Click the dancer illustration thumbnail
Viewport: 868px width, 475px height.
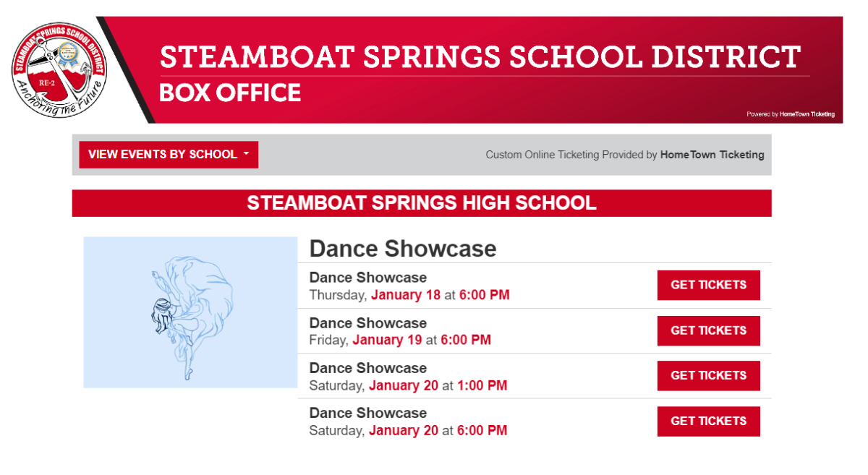pyautogui.click(x=190, y=312)
